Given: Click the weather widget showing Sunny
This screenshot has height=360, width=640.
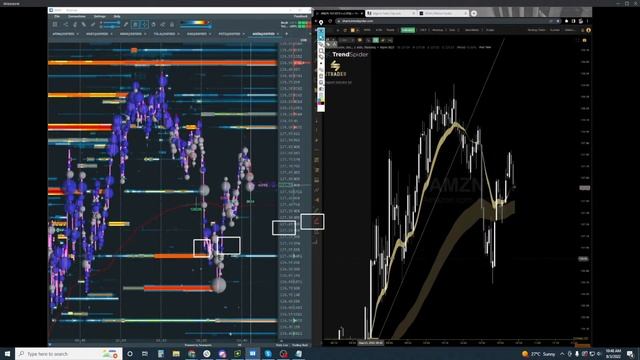Looking at the screenshot, I should pos(538,353).
